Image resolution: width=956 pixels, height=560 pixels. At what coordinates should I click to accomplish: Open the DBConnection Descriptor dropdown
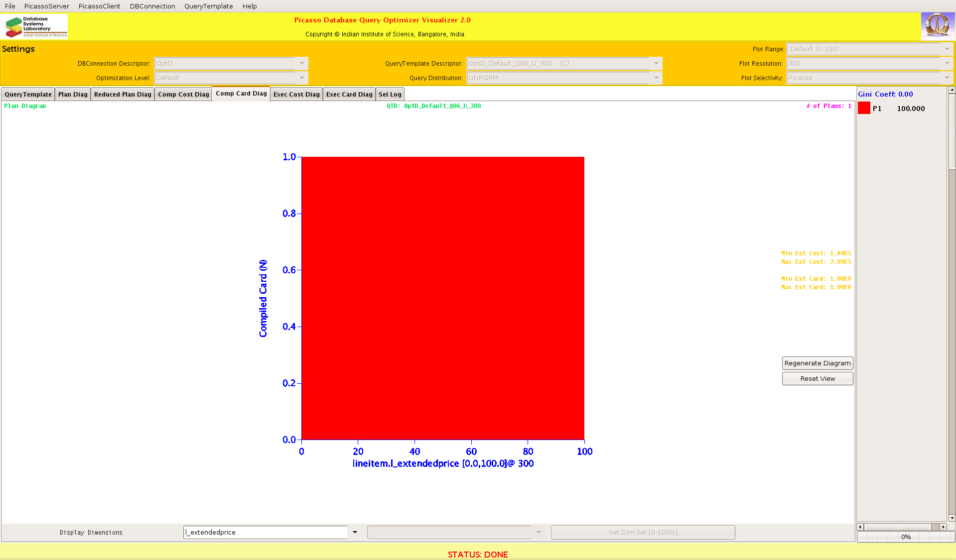click(x=302, y=64)
